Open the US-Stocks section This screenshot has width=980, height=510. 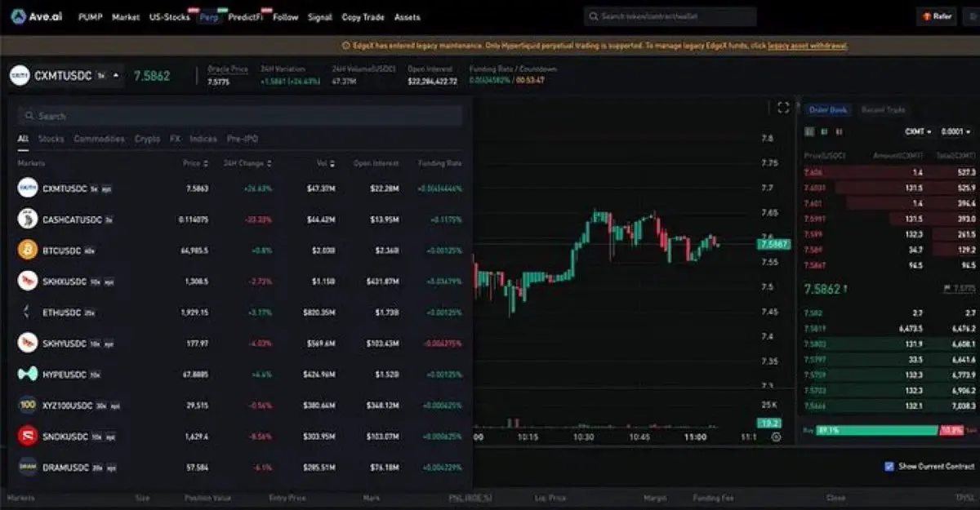168,17
